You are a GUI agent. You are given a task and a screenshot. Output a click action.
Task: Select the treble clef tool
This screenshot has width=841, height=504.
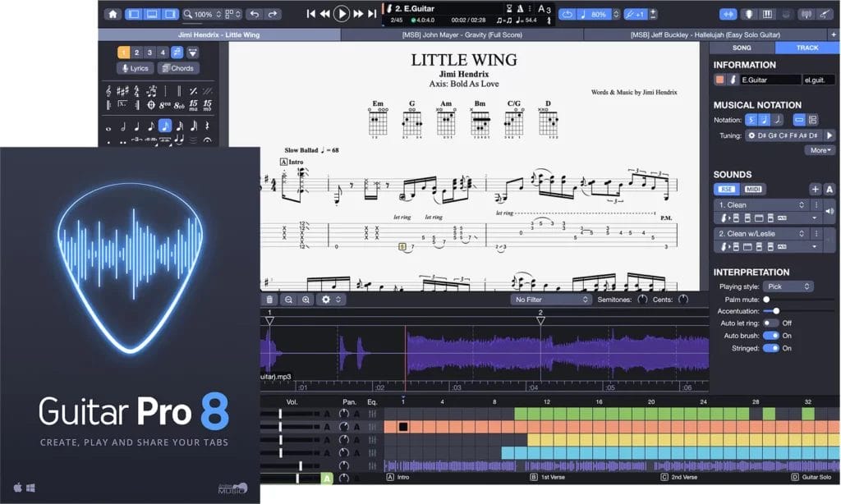click(108, 91)
